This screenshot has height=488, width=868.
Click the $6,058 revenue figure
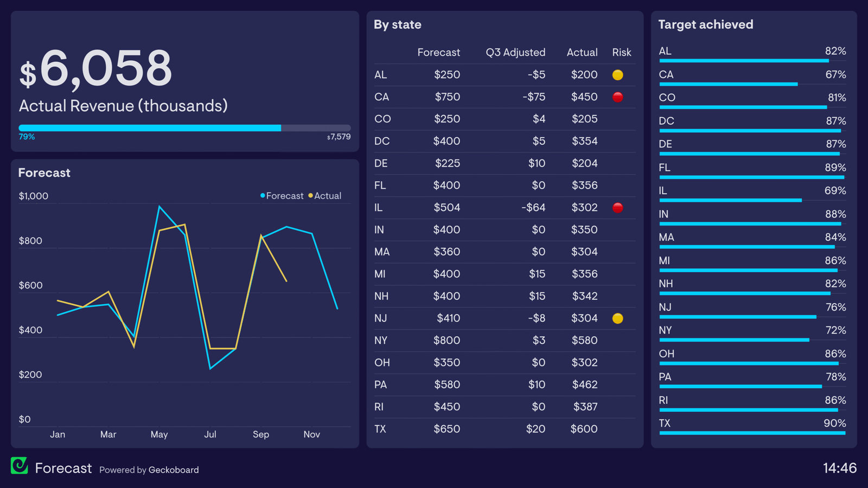tap(95, 68)
